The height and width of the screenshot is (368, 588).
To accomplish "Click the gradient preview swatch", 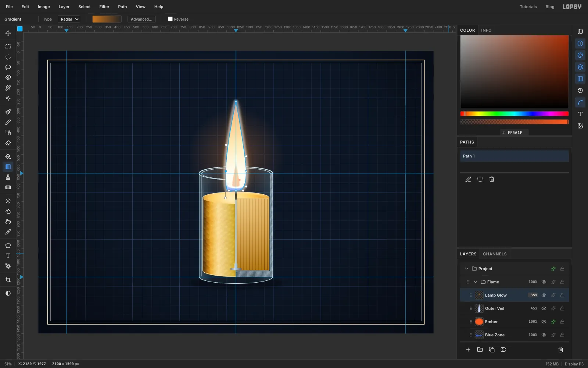I will [x=107, y=19].
